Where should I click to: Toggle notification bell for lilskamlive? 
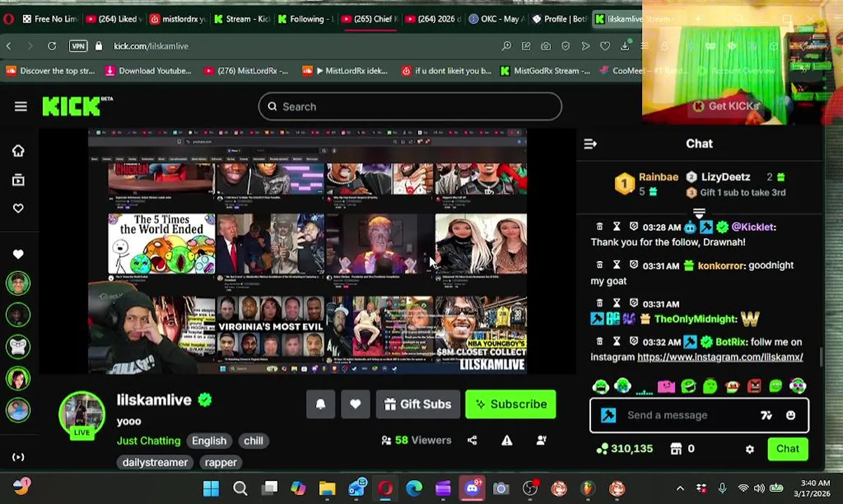coord(321,404)
